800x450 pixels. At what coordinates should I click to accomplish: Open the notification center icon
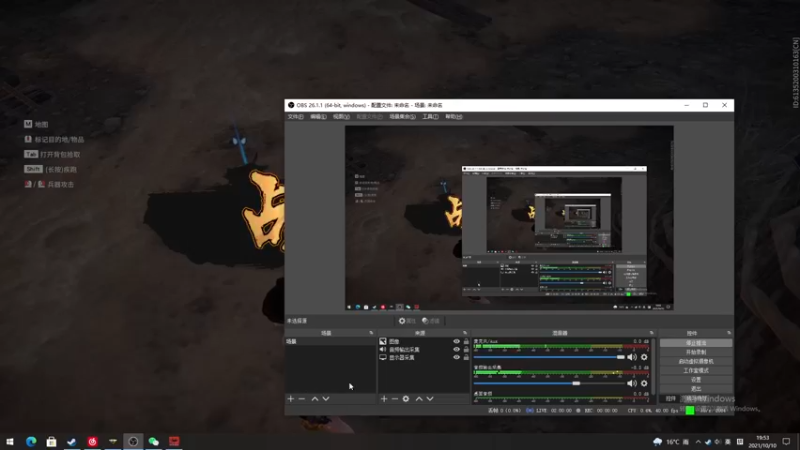point(786,441)
